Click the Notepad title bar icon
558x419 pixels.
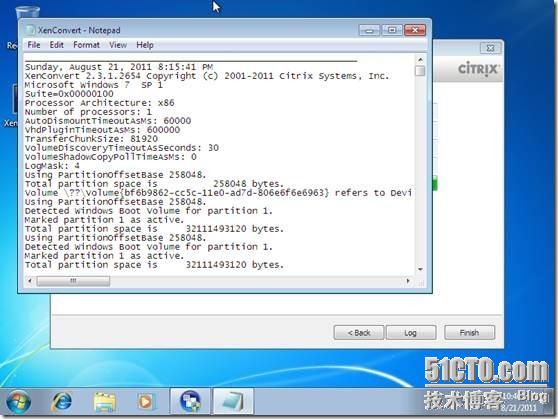coord(30,30)
